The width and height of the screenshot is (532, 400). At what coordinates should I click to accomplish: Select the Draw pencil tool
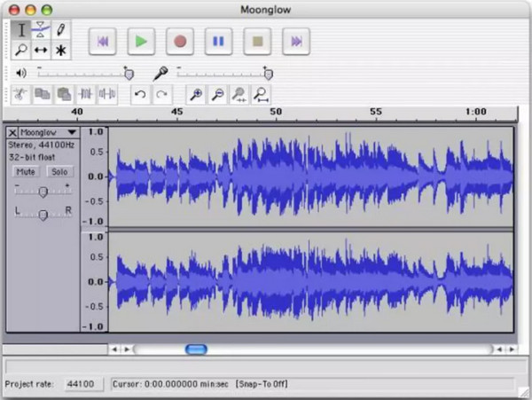[60, 30]
